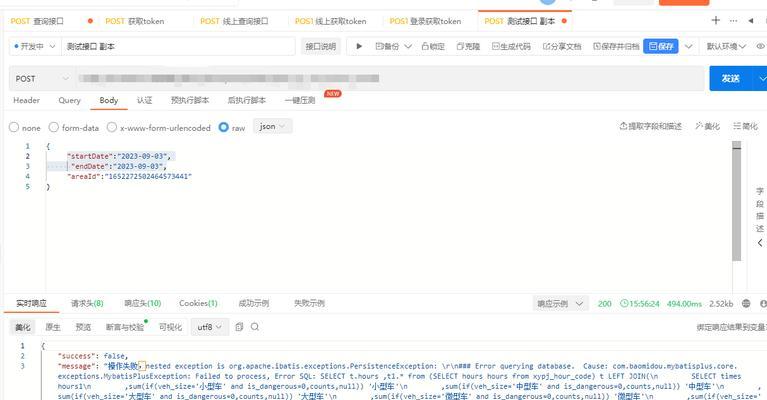The width and height of the screenshot is (767, 400).
Task: Open the json format dropdown
Action: 273,127
